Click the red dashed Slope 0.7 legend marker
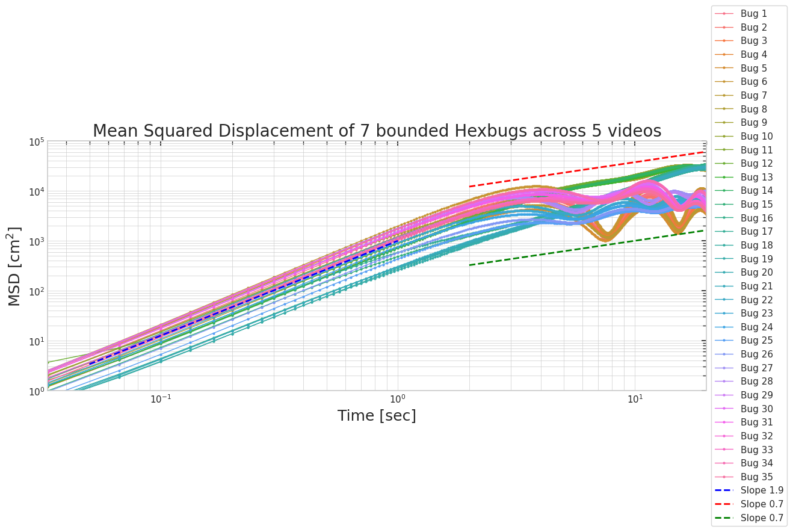The width and height of the screenshot is (793, 532). [x=724, y=504]
